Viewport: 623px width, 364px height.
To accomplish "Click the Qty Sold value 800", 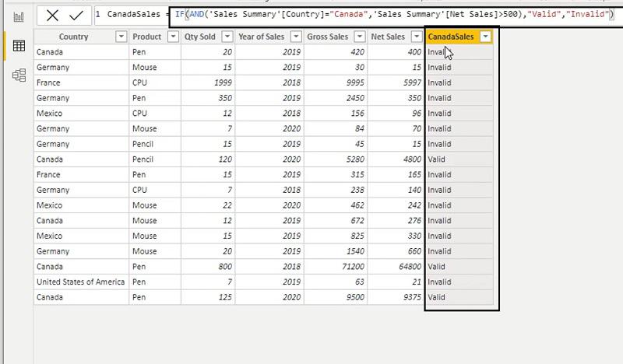I will (225, 267).
